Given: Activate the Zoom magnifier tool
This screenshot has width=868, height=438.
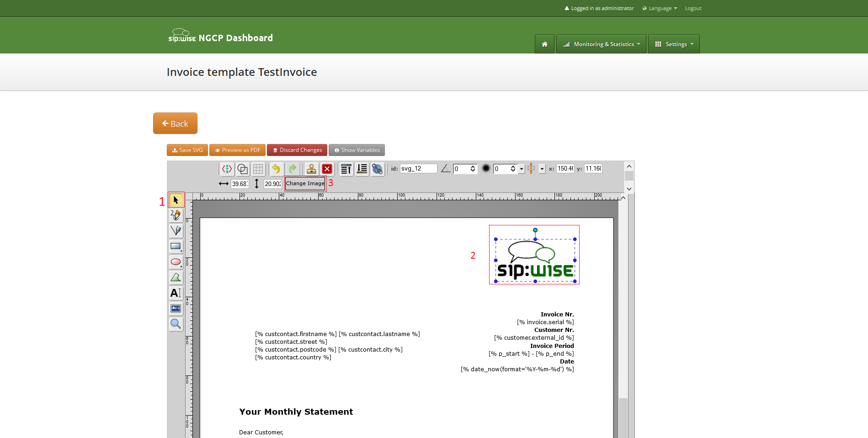Looking at the screenshot, I should [x=176, y=324].
